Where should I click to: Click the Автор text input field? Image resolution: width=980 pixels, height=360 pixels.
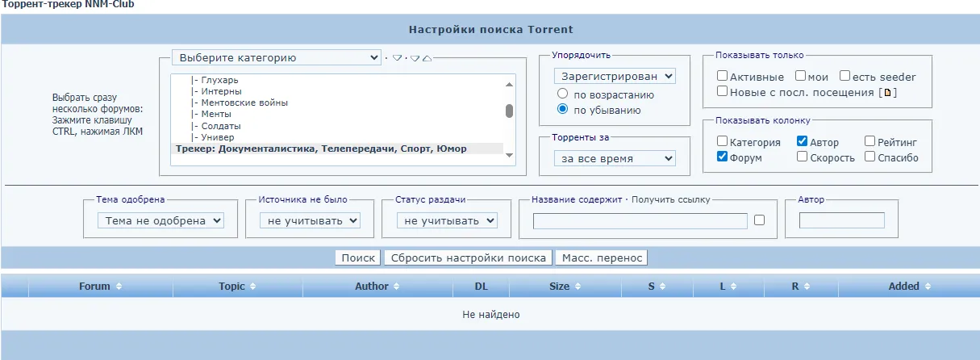pyautogui.click(x=841, y=220)
